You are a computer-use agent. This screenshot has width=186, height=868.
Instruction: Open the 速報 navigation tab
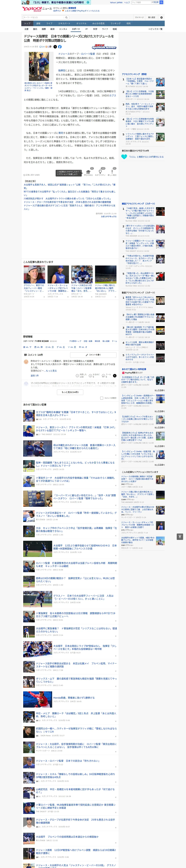(x=38, y=24)
